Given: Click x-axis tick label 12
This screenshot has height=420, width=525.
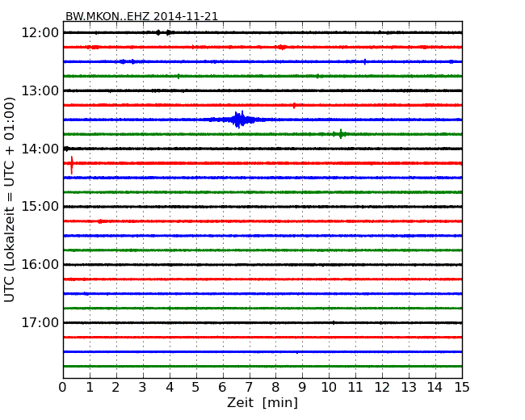Looking at the screenshot, I should tap(382, 387).
